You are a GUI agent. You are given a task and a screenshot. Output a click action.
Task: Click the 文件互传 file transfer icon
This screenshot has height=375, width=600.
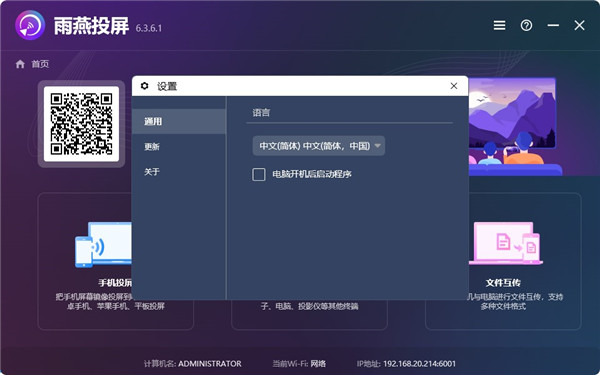tap(506, 243)
